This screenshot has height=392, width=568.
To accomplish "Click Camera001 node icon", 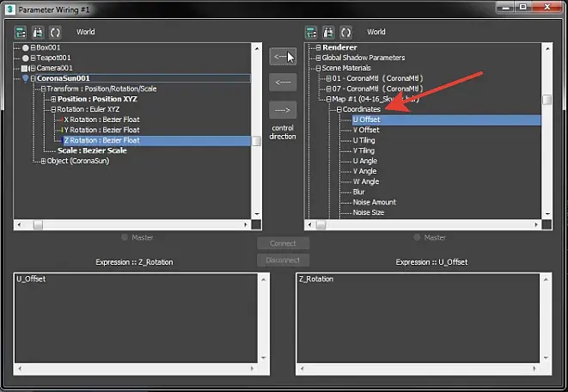I will point(24,69).
